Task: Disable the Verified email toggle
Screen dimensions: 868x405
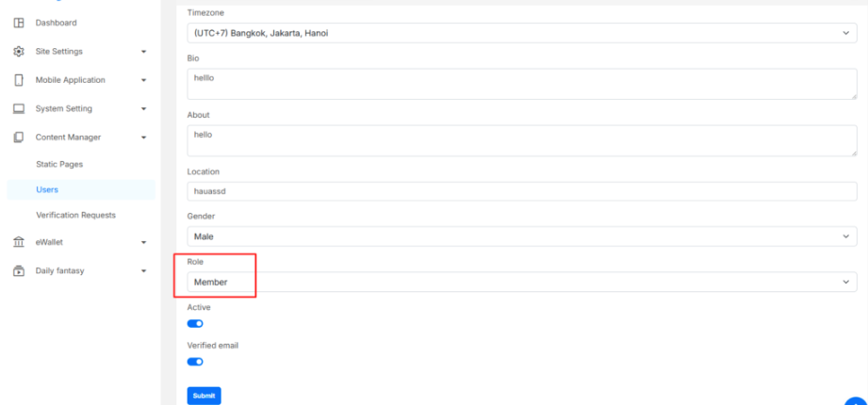Action: 195,362
